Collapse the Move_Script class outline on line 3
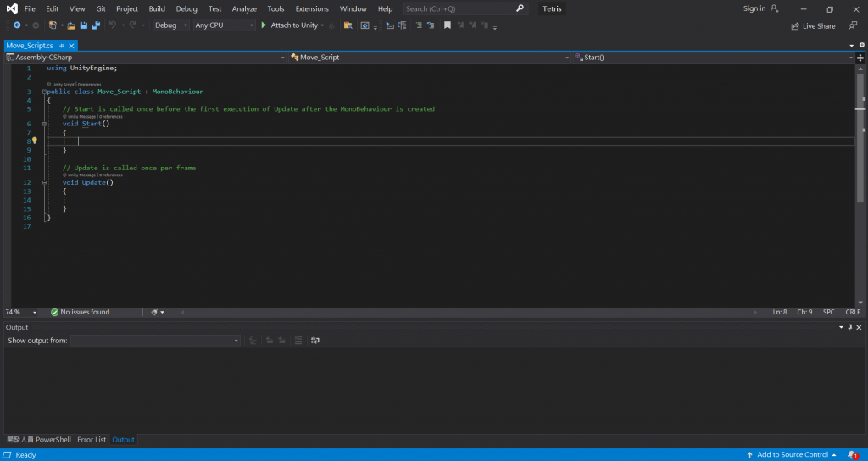The image size is (868, 461). pos(44,92)
